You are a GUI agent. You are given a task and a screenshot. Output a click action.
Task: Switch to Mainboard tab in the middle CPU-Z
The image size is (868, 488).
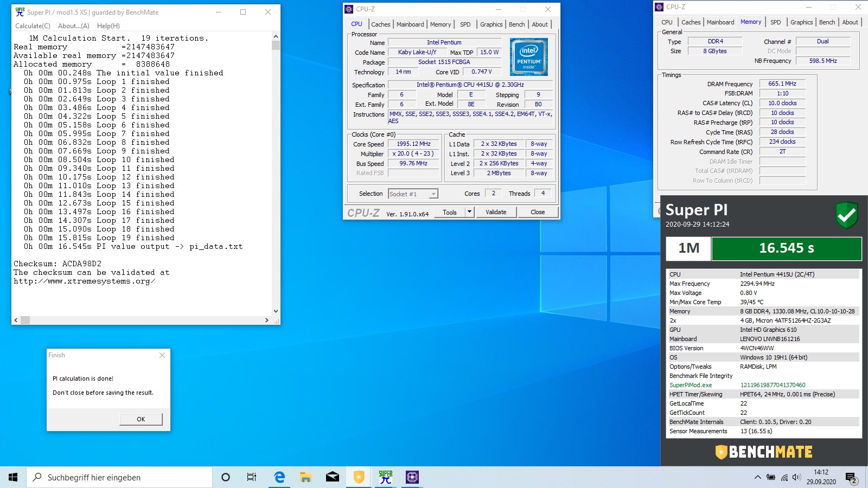click(x=410, y=24)
